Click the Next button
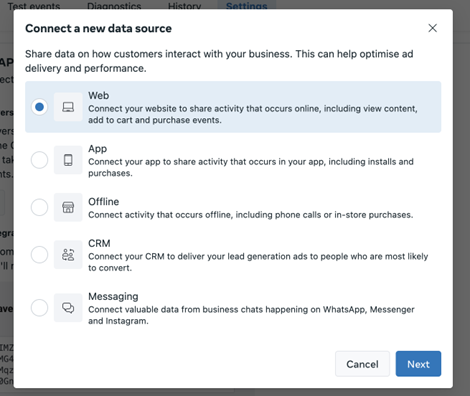Image resolution: width=470 pixels, height=396 pixels. pyautogui.click(x=418, y=364)
